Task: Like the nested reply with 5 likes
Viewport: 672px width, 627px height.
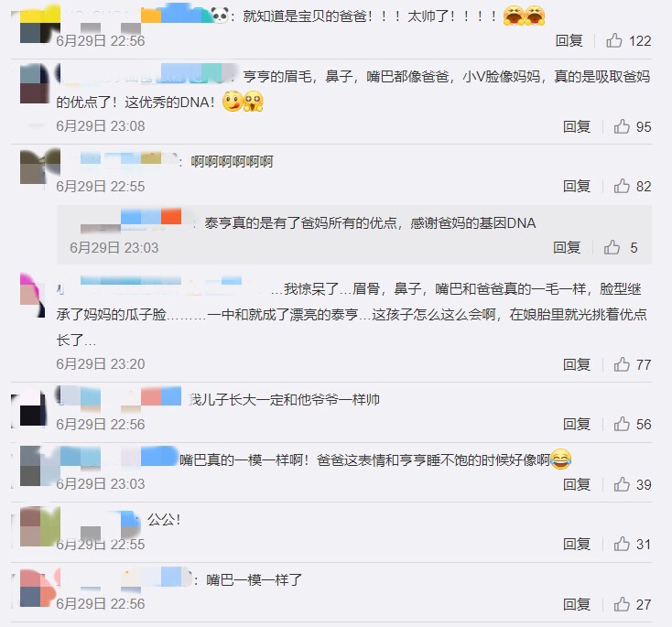Action: coord(612,247)
